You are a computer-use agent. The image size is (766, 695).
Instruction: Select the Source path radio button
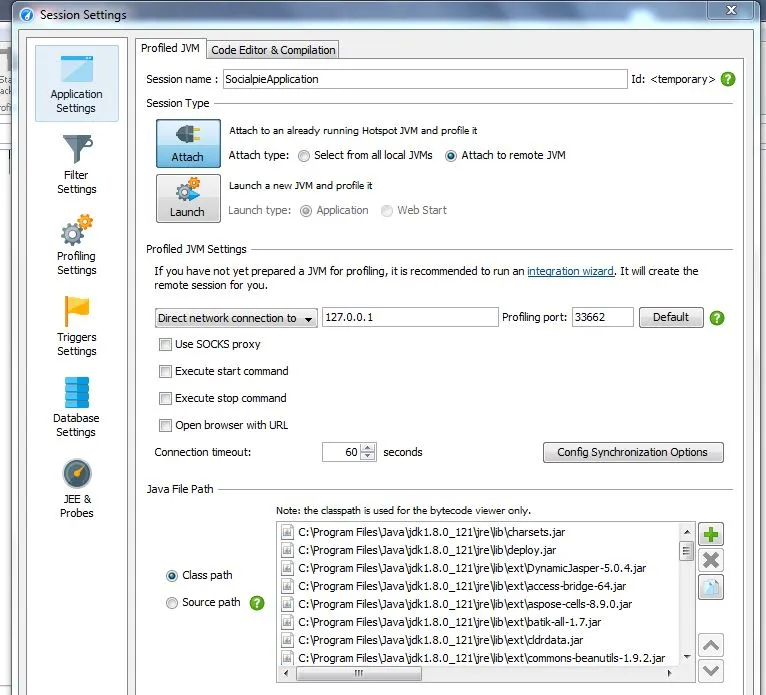point(172,603)
